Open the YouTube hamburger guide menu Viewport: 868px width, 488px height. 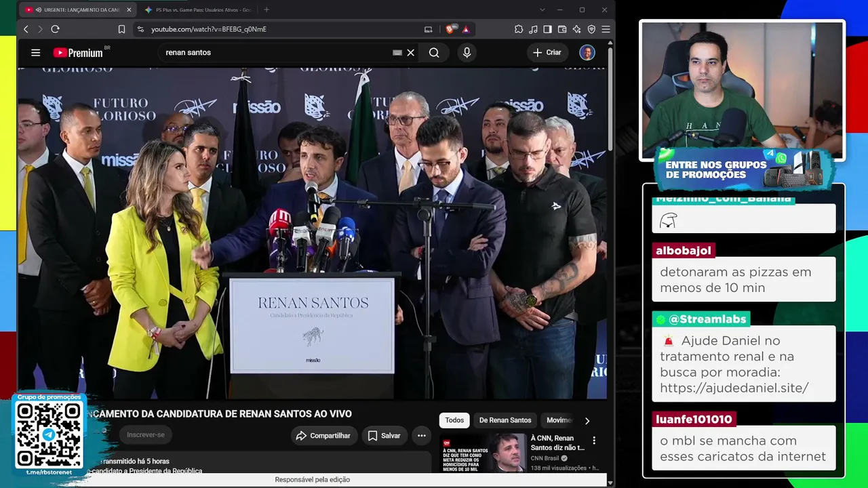(x=35, y=52)
